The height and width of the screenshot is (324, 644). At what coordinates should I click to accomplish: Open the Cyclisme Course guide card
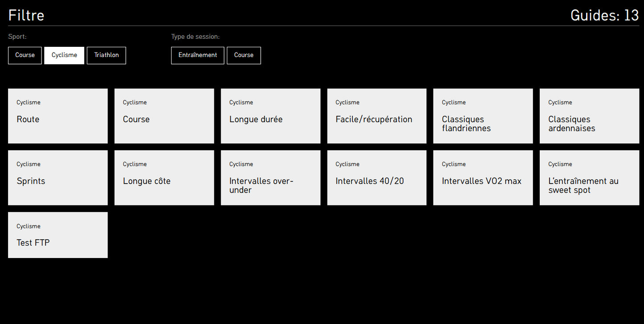coord(164,116)
